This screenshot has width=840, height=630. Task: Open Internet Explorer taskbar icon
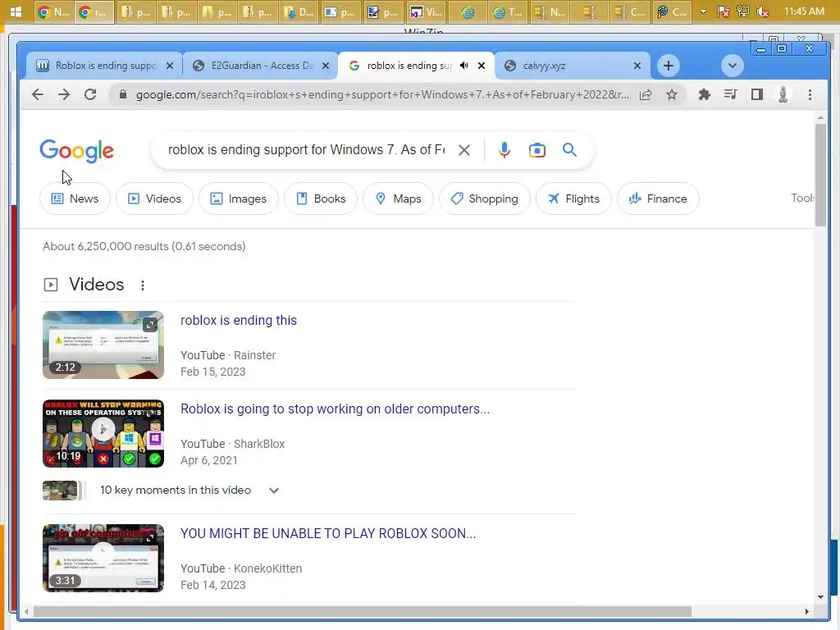[x=468, y=11]
